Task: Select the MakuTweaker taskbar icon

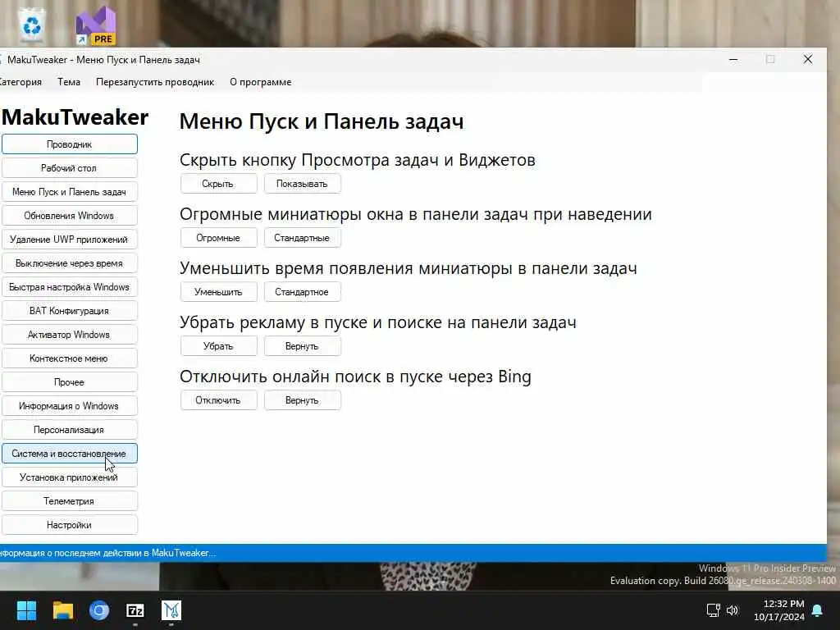Action: tap(171, 610)
